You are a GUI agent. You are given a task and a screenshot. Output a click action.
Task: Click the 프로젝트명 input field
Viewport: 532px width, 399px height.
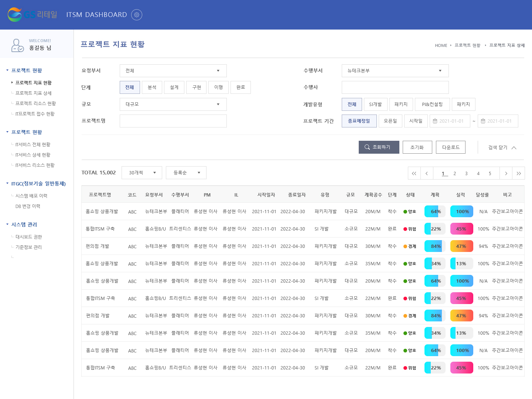[173, 121]
